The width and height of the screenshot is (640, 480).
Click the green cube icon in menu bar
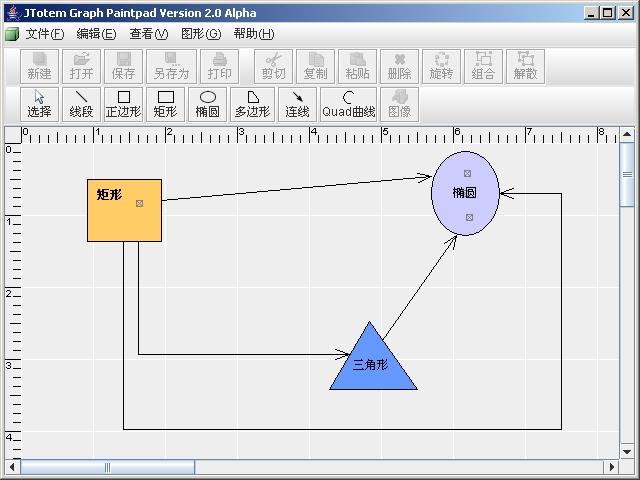click(12, 34)
